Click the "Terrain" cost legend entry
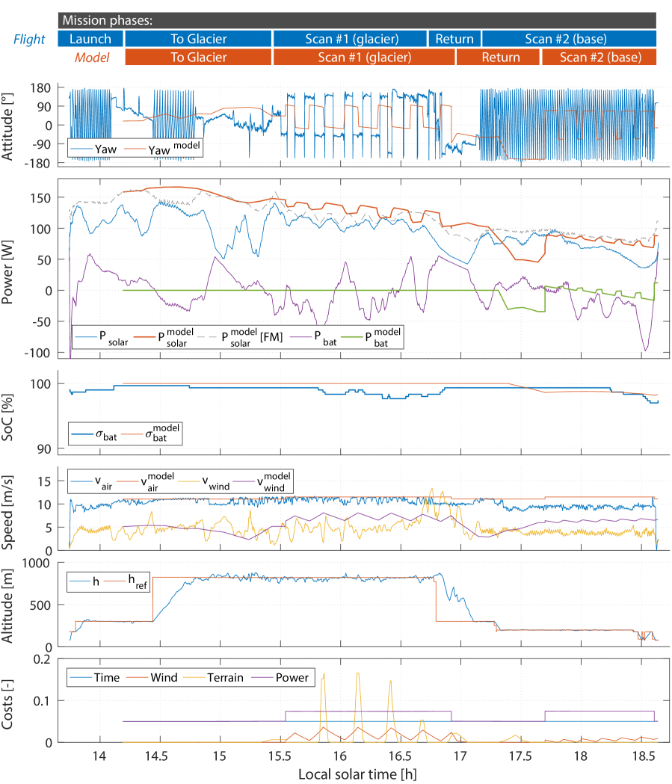672x784 pixels. click(x=214, y=678)
